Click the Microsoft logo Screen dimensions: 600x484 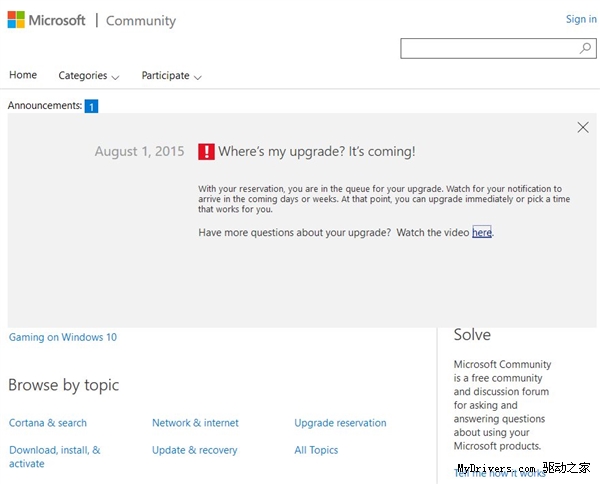click(x=47, y=21)
